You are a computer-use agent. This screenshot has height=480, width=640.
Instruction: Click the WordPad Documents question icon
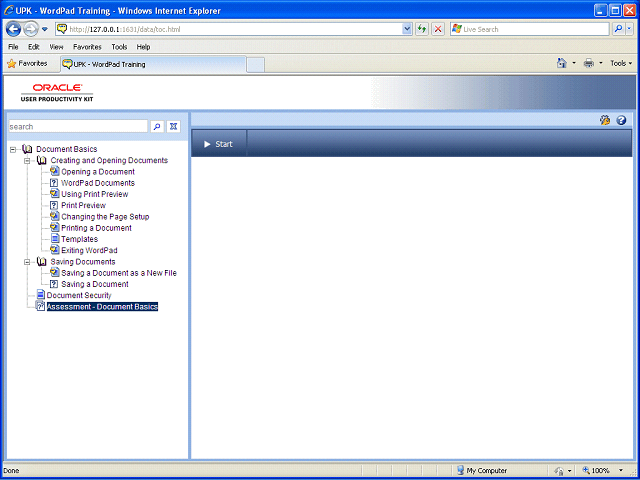click(54, 183)
